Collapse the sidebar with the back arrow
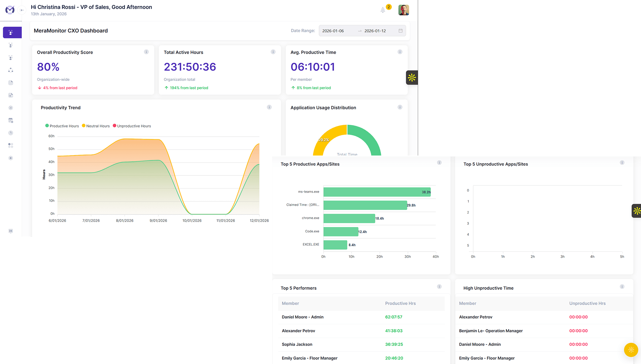The width and height of the screenshot is (641, 364). pyautogui.click(x=22, y=10)
